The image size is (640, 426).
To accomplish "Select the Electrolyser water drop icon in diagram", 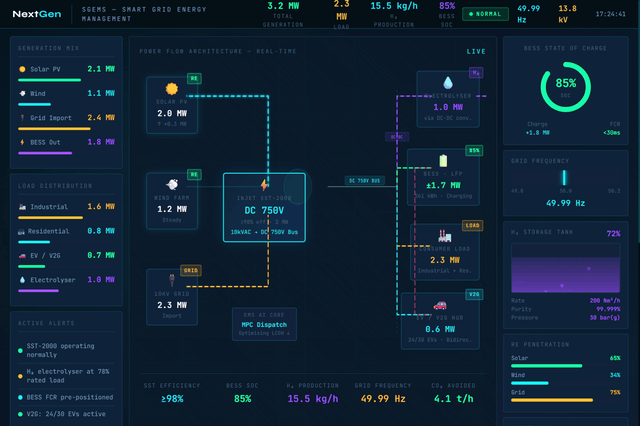I will click(x=448, y=83).
